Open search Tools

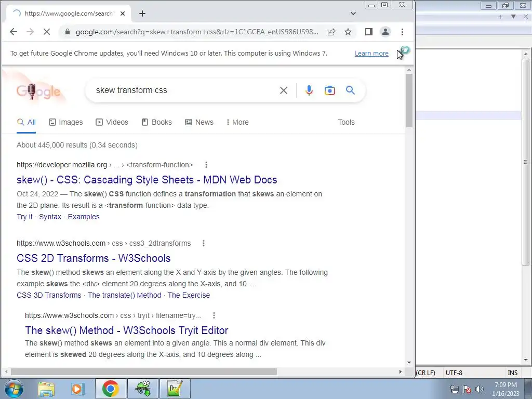tap(346, 122)
